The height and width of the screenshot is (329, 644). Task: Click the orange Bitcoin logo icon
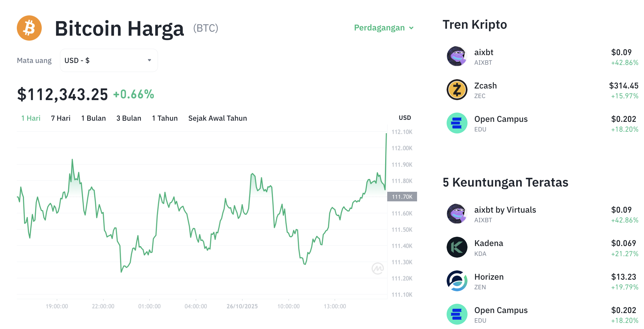[x=29, y=28]
